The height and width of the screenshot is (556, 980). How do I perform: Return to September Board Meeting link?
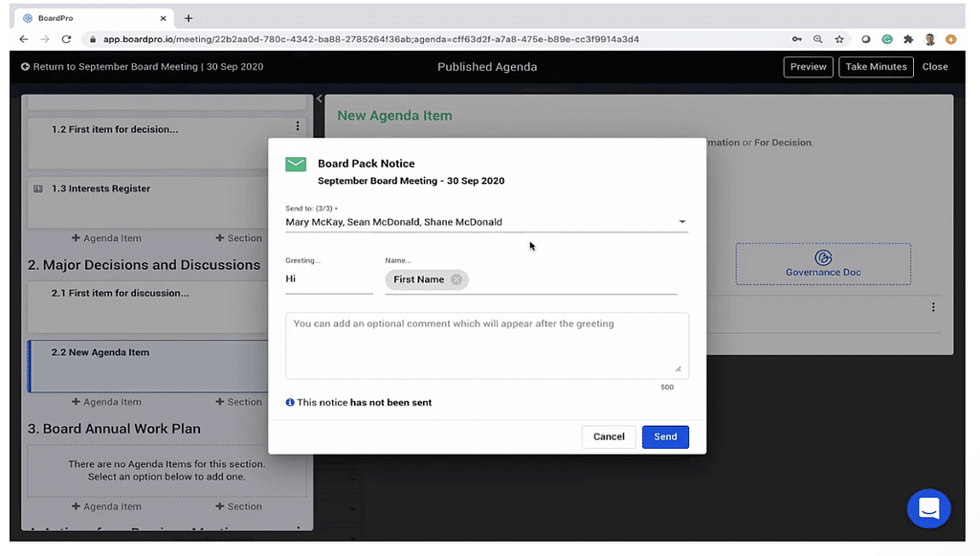click(x=142, y=67)
